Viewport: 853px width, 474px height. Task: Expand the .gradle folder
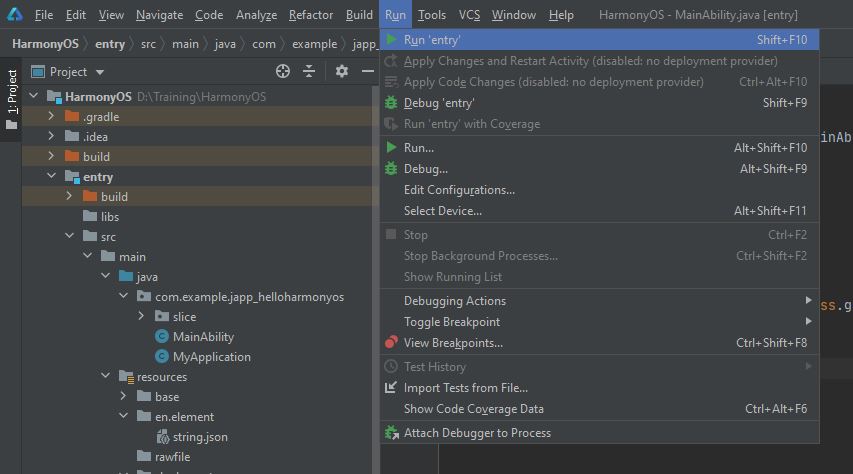click(x=51, y=116)
